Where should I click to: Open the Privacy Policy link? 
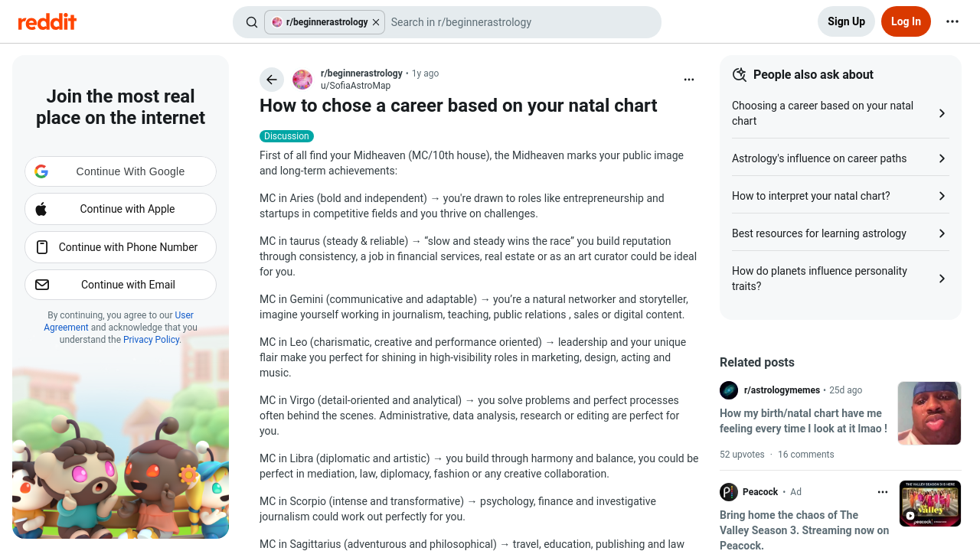(151, 340)
